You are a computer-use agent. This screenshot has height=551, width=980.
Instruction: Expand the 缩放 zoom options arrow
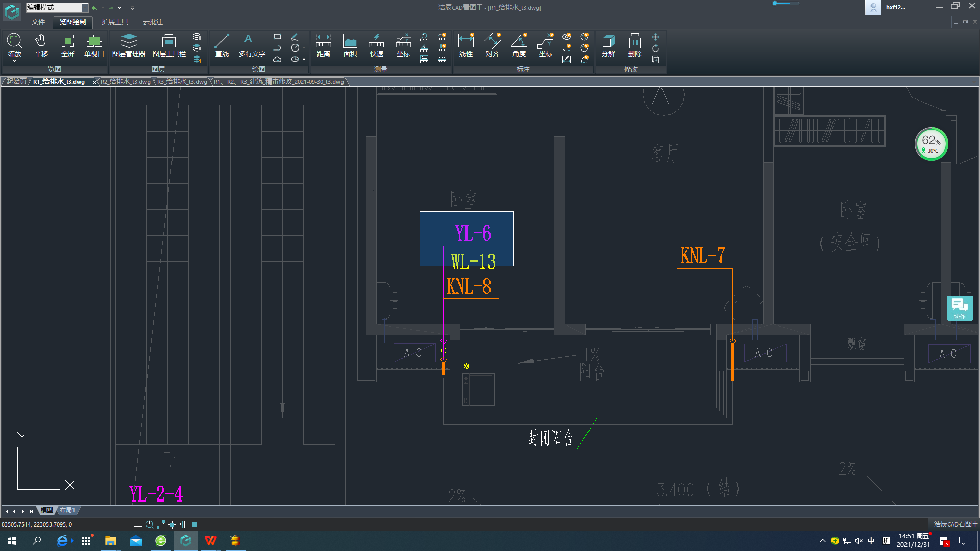coord(14,61)
